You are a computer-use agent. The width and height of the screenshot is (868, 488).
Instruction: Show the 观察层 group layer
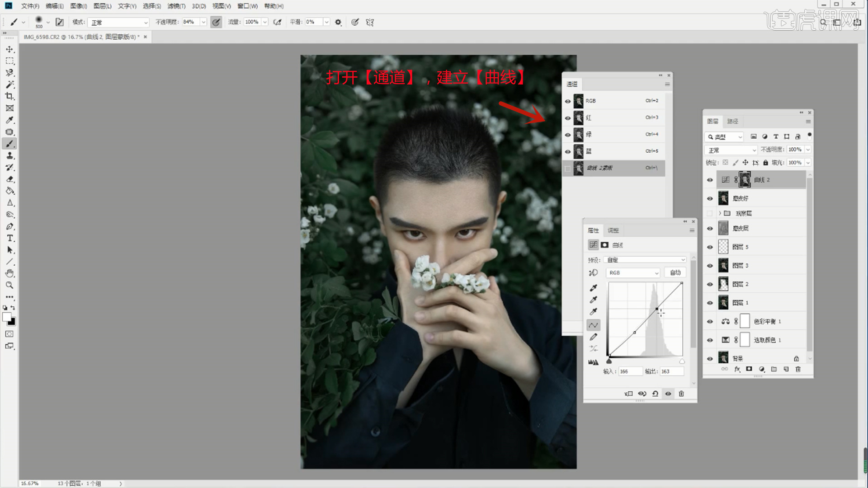pos(710,213)
